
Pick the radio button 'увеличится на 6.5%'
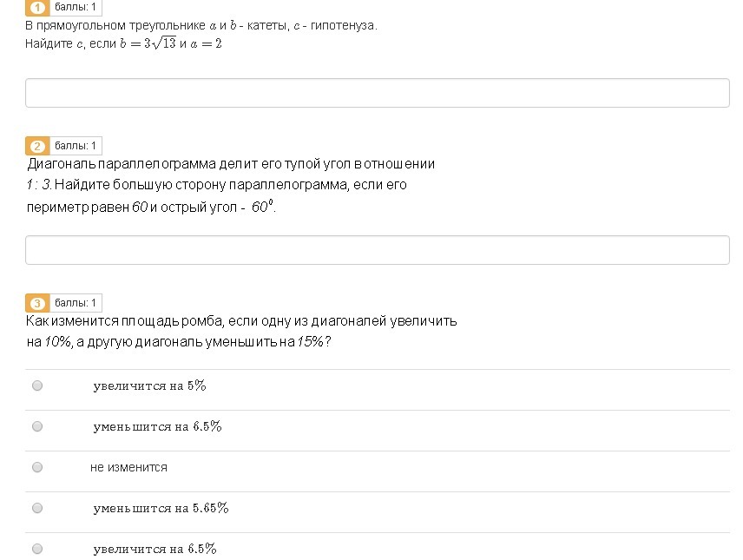pos(37,549)
